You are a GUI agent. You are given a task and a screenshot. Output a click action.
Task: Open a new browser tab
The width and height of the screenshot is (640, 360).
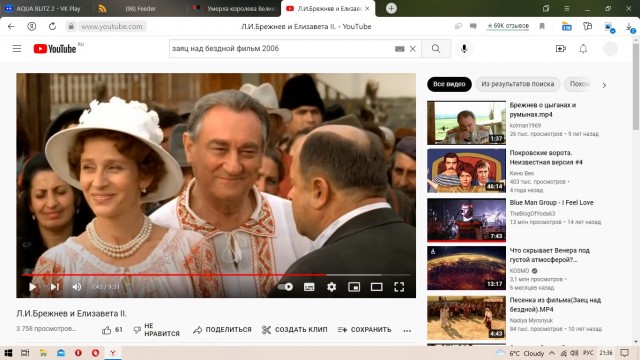(391, 9)
